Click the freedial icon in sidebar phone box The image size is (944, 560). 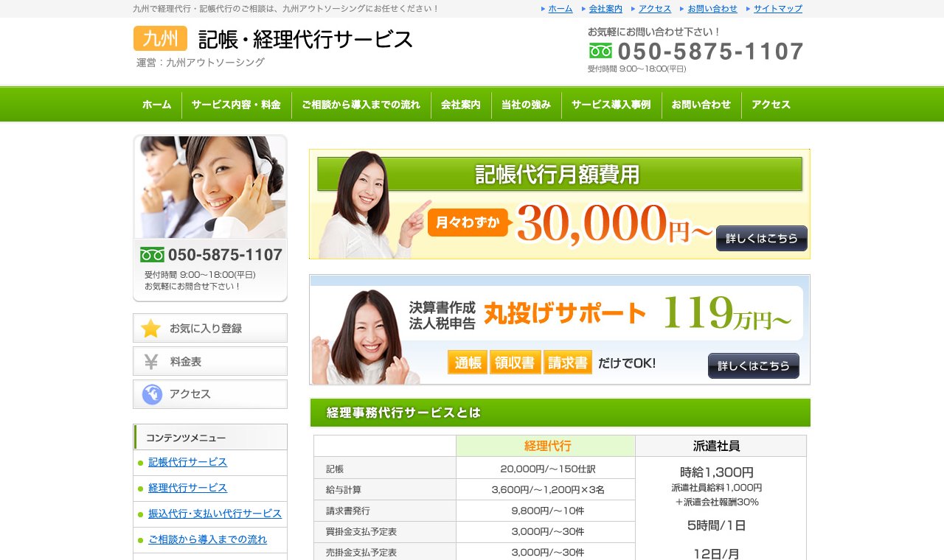pyautogui.click(x=152, y=255)
